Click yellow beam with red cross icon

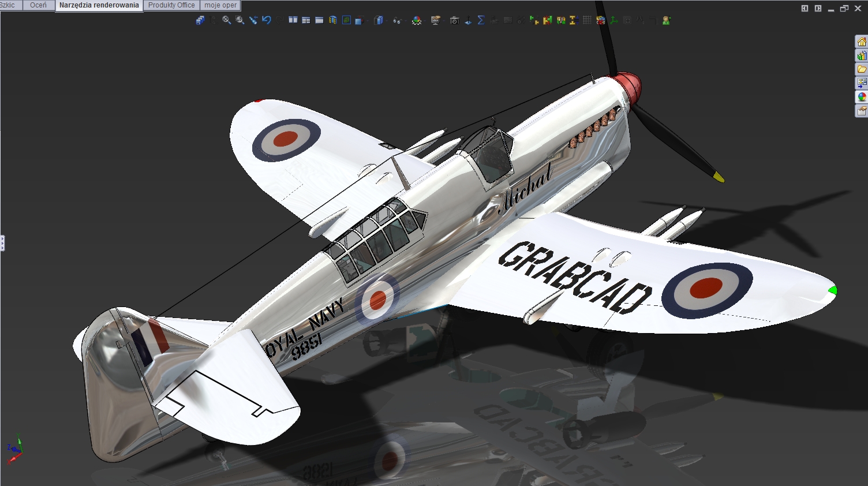click(548, 20)
